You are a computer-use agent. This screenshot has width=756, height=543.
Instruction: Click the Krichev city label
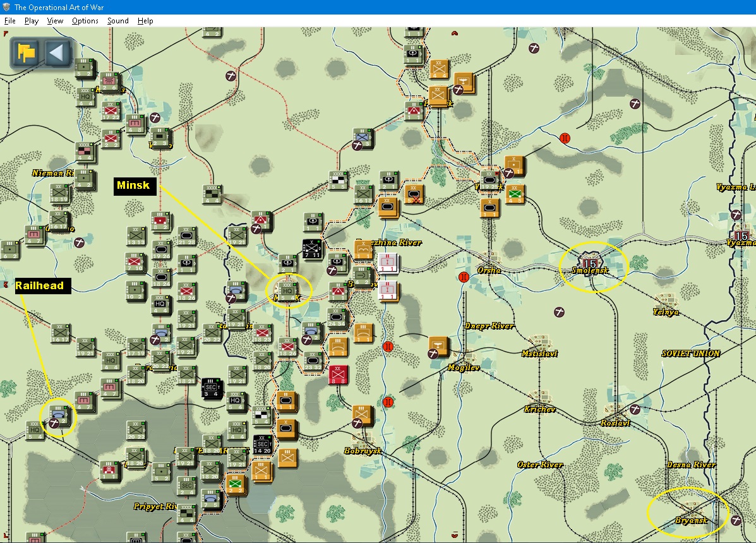tap(539, 410)
